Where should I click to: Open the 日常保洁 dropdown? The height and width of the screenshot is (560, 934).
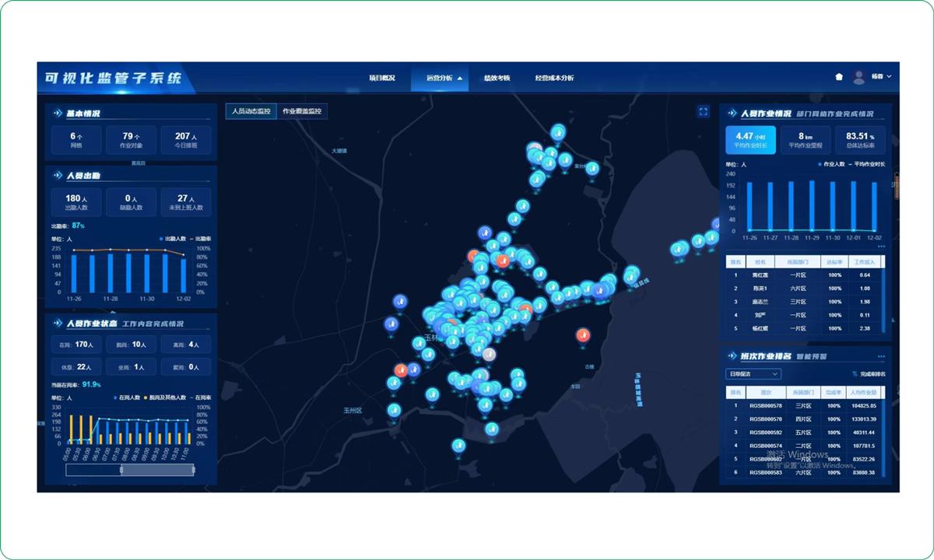pos(753,374)
